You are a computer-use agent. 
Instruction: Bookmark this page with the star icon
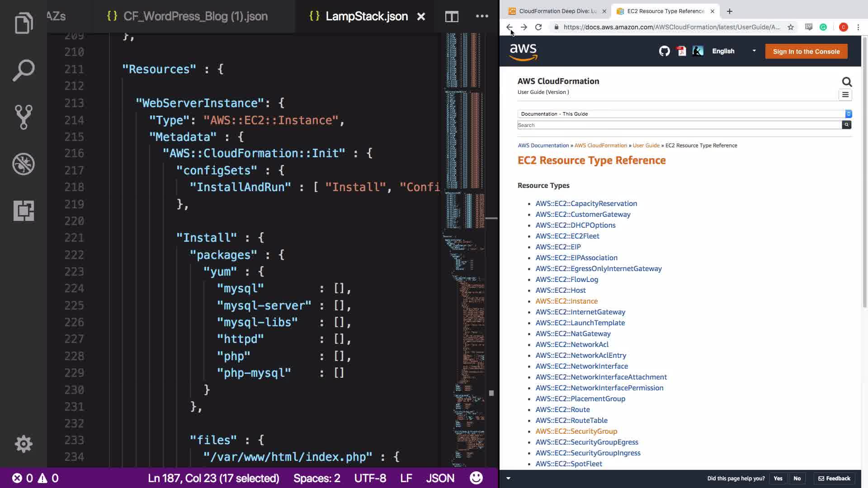(x=791, y=27)
